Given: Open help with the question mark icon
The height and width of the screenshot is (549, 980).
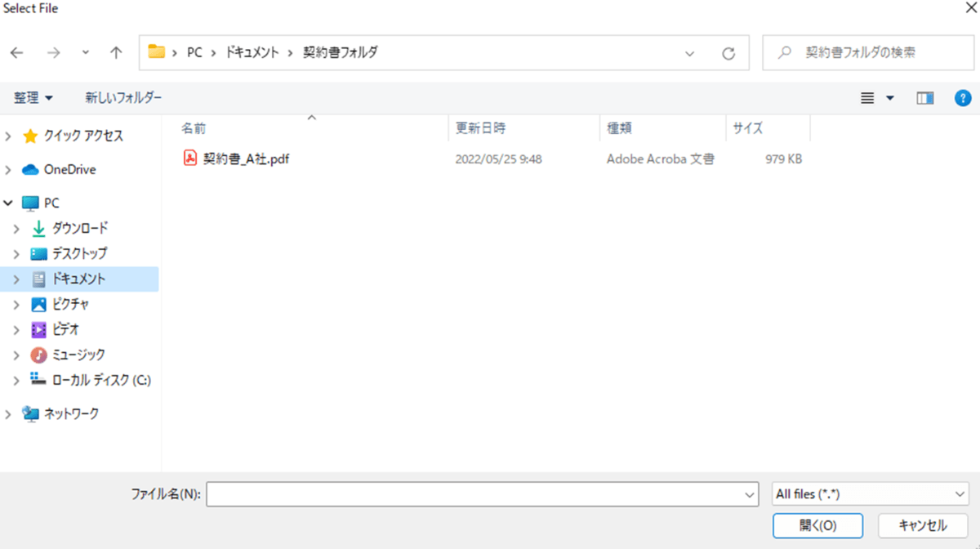Looking at the screenshot, I should click(x=963, y=98).
